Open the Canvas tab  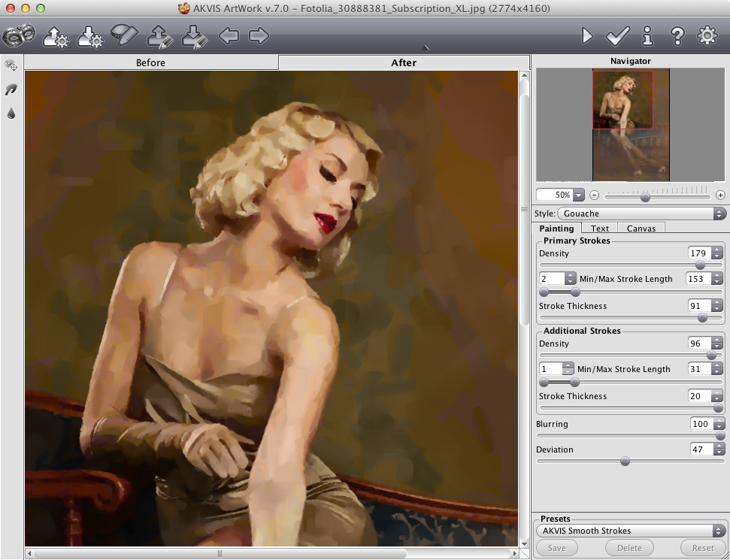tap(641, 229)
